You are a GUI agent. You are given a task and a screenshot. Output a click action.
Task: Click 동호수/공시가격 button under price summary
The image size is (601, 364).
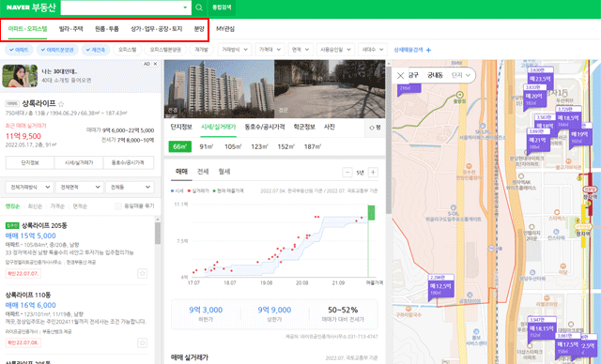[x=128, y=162]
